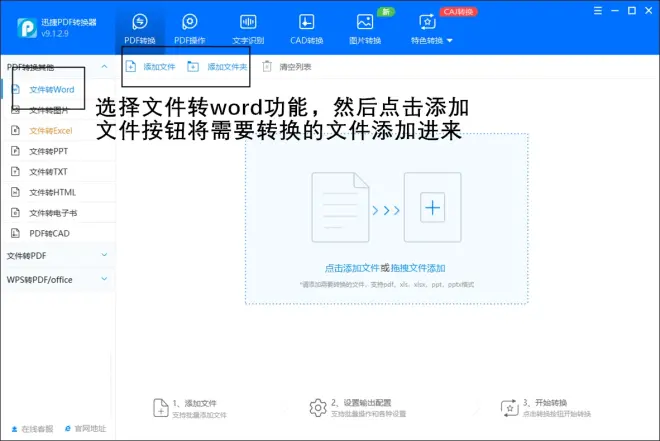Image resolution: width=660 pixels, height=441 pixels.
Task: Open 在线客服 support link
Action: pos(32,429)
